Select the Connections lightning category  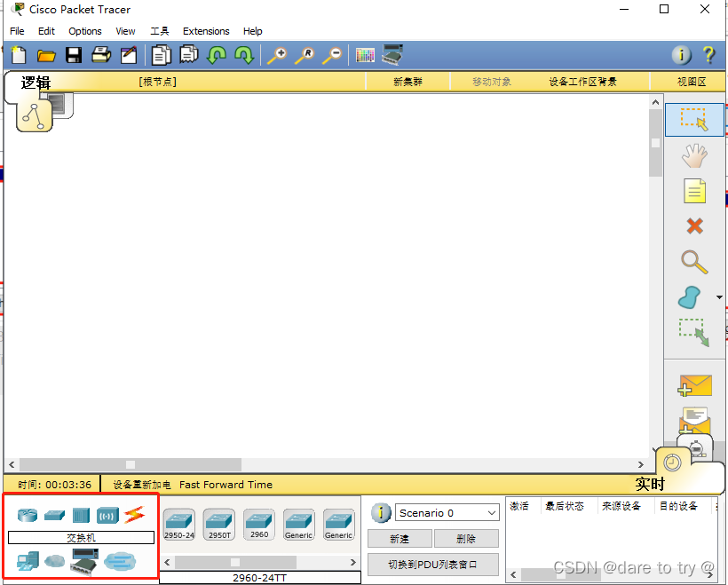tap(135, 515)
